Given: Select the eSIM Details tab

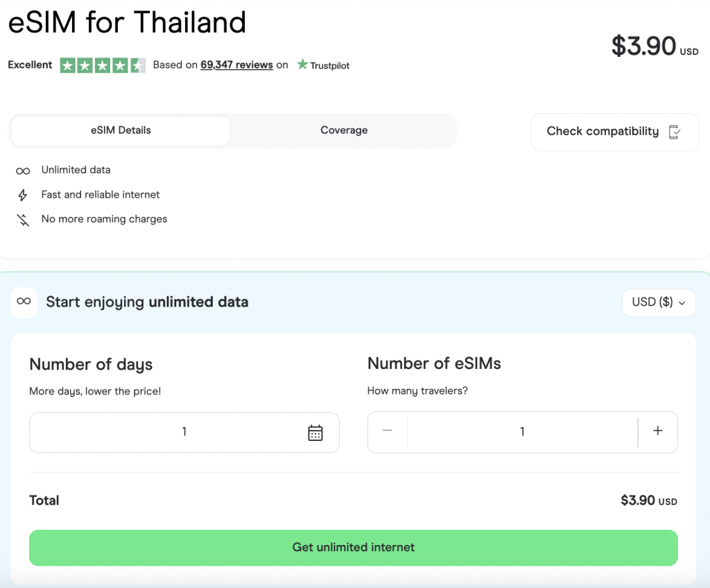Looking at the screenshot, I should click(x=121, y=130).
